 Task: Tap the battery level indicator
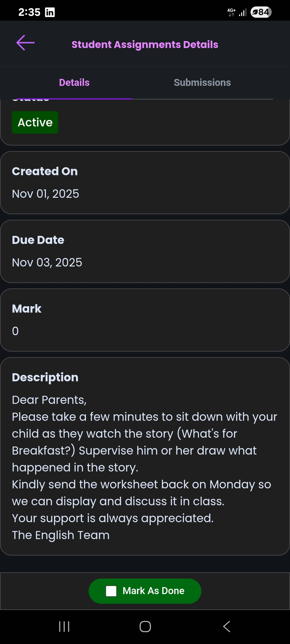tap(261, 12)
